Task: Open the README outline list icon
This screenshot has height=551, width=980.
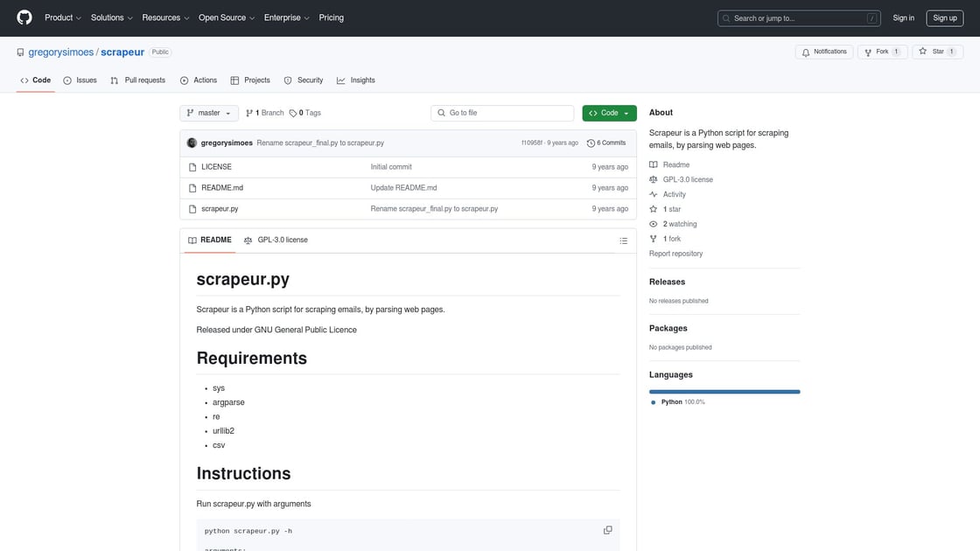Action: pos(623,241)
